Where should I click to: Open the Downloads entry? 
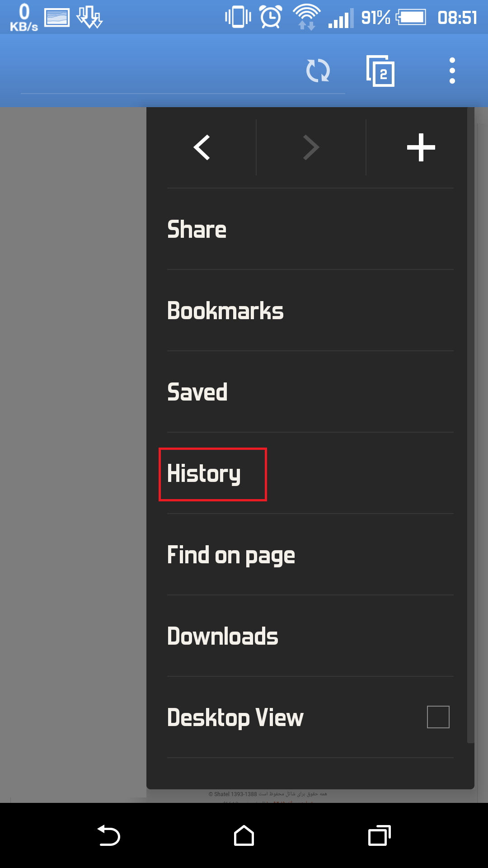(x=223, y=636)
